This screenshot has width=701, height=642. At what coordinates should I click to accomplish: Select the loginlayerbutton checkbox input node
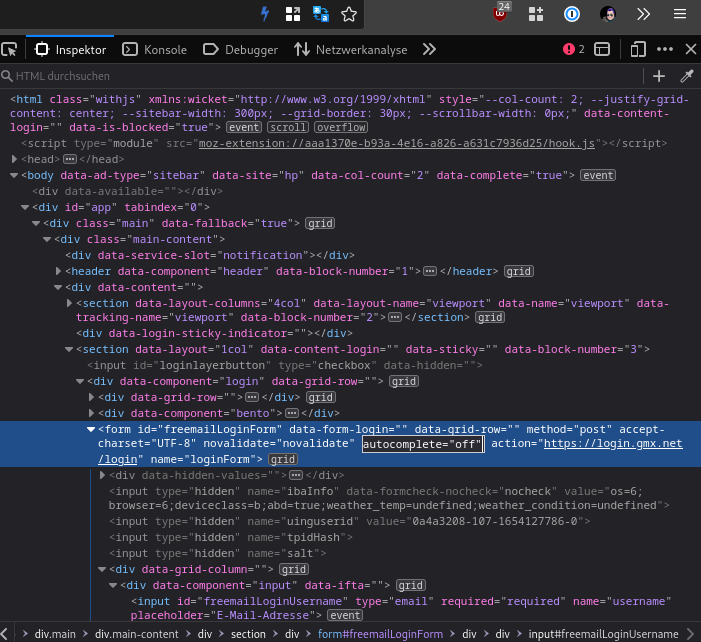tap(285, 365)
